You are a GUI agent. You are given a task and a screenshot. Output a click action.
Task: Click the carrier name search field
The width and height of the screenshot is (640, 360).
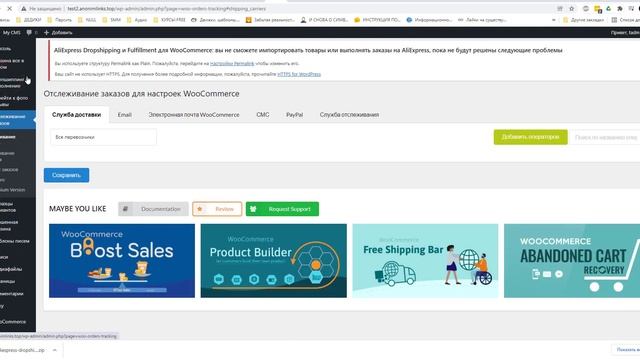click(605, 138)
